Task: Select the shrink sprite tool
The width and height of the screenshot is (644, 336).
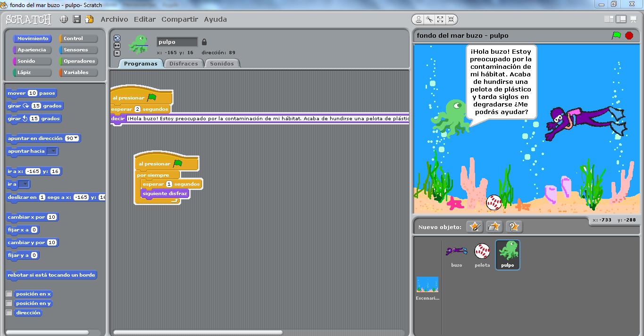Action: click(452, 20)
